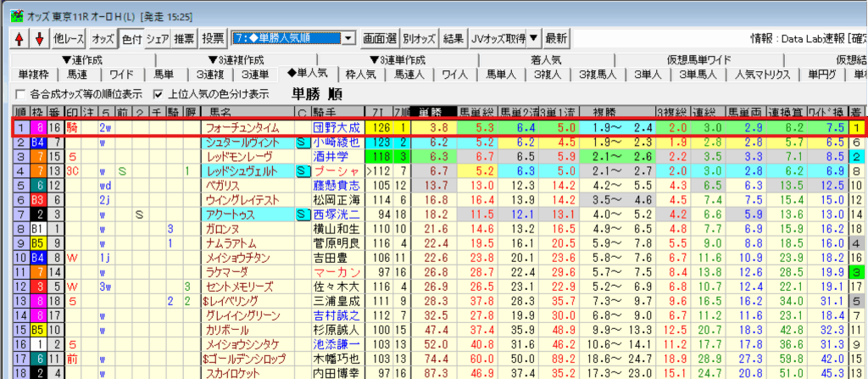This screenshot has height=379, width=868.
Task: Expand the arrow next to JVオッズ取得
Action: (x=533, y=39)
